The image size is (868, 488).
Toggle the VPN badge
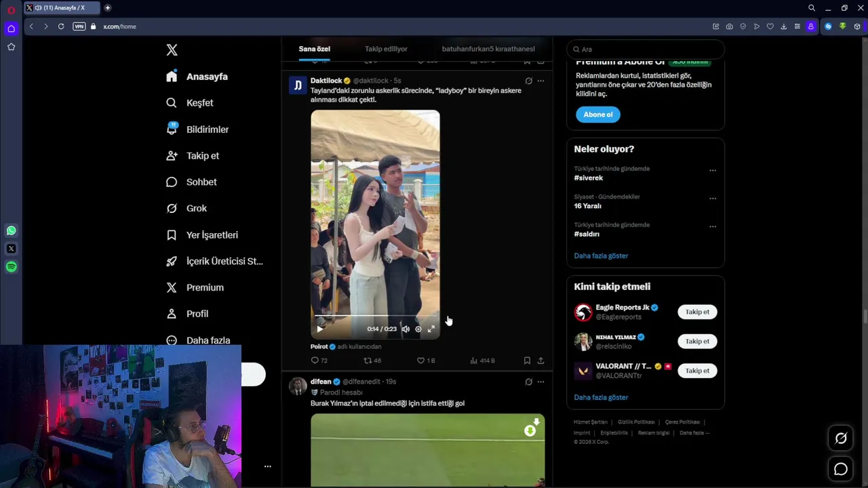tap(79, 26)
